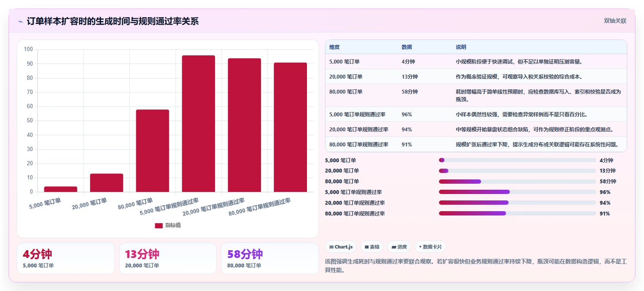Screen dimensions: 644x291
Task: Click the 进度 chip
Action: (399, 247)
